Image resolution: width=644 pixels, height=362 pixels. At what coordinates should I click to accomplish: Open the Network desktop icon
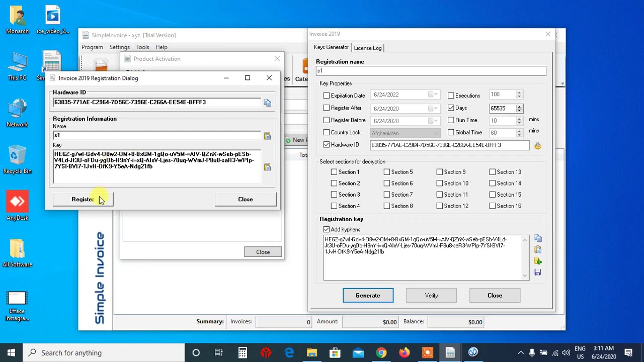coord(17,113)
